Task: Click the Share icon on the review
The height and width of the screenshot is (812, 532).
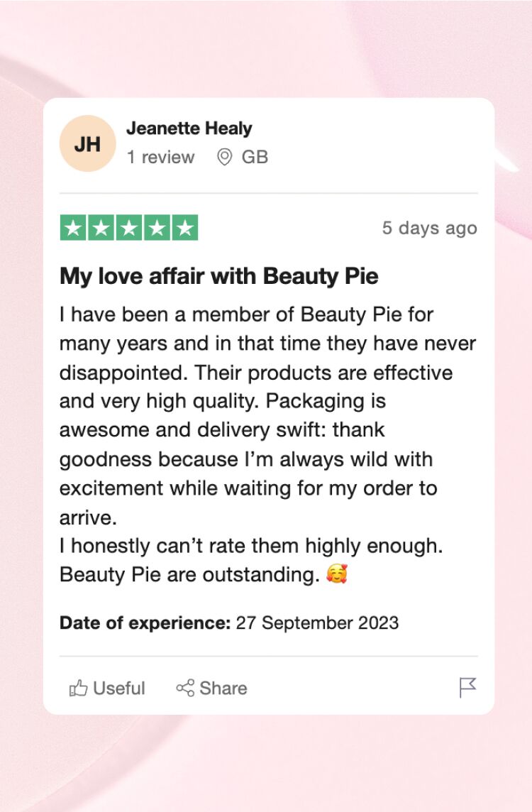Action: (x=185, y=688)
